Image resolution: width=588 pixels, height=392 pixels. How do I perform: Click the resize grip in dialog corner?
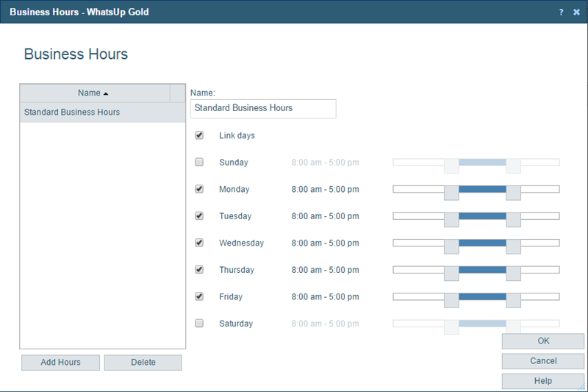[582, 386]
